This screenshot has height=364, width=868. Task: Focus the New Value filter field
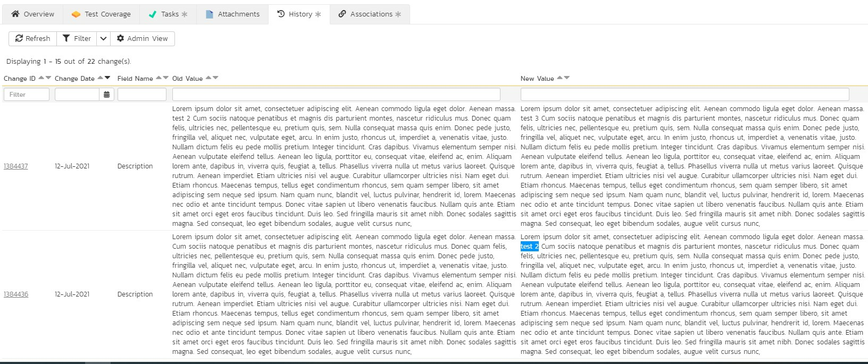click(x=685, y=95)
